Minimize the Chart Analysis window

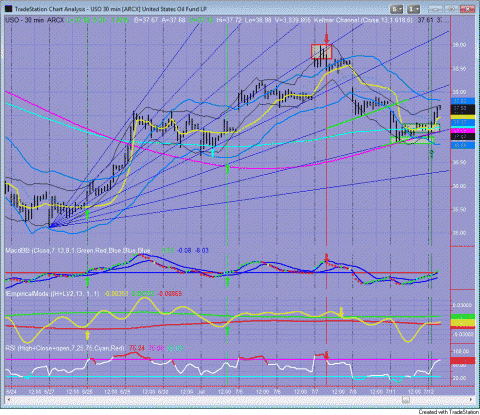coord(437,9)
